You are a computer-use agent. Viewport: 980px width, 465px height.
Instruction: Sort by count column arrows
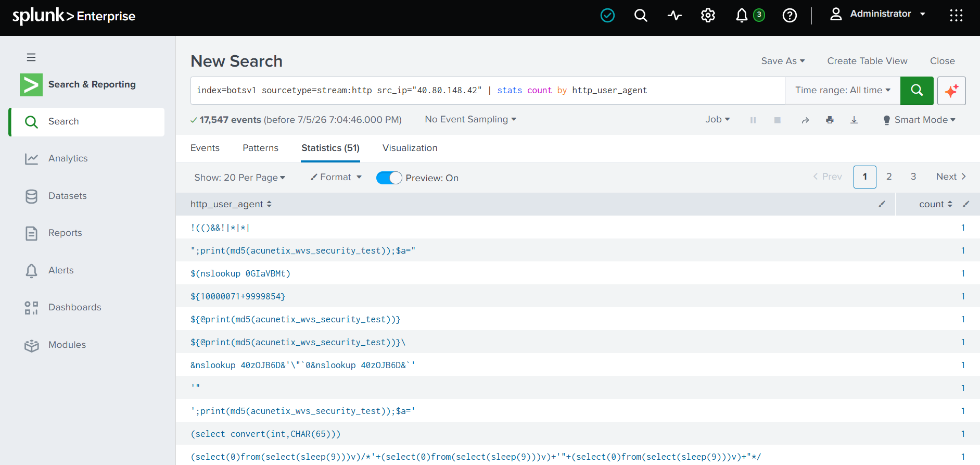[950, 204]
